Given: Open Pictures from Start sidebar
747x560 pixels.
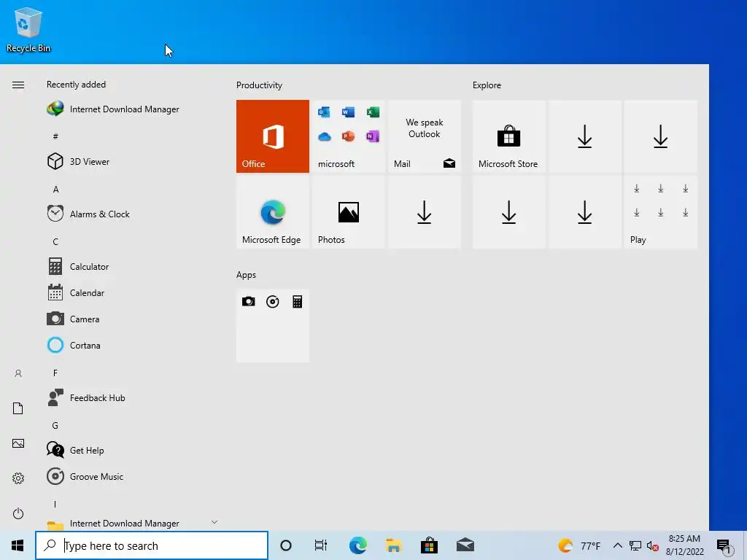Looking at the screenshot, I should pyautogui.click(x=18, y=443).
